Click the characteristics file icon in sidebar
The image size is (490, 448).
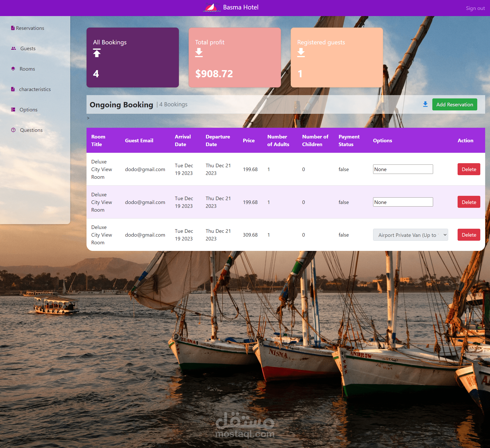13,89
